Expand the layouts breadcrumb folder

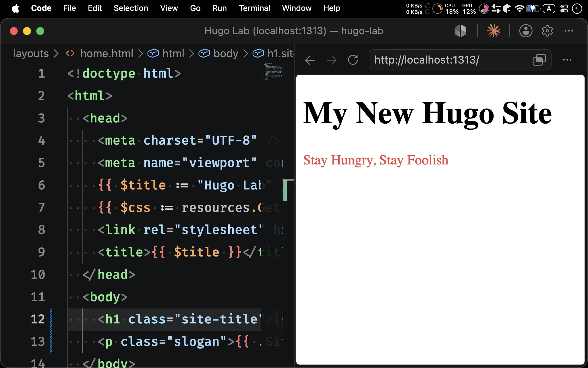(x=31, y=53)
